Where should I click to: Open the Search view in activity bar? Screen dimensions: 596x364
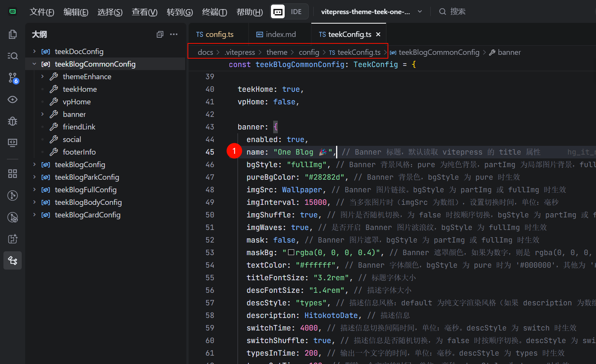click(x=13, y=56)
